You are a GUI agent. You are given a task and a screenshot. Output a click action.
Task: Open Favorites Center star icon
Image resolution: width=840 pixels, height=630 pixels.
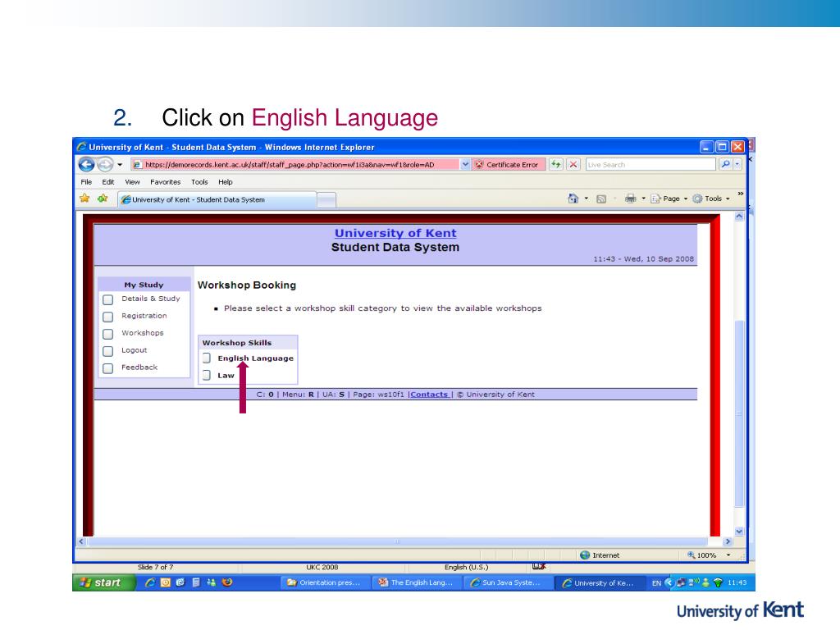[84, 199]
